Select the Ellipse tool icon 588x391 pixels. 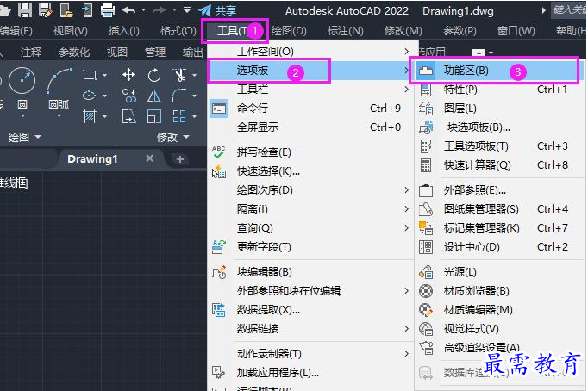tap(90, 96)
